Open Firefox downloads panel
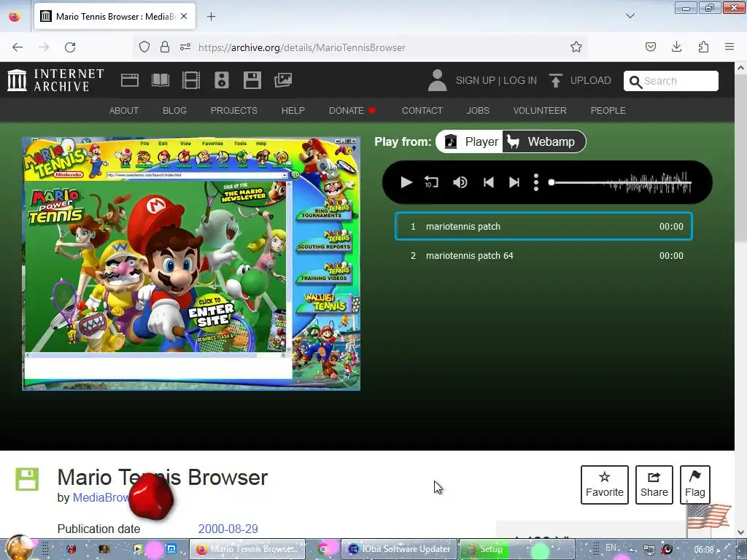The height and width of the screenshot is (560, 747). click(676, 47)
